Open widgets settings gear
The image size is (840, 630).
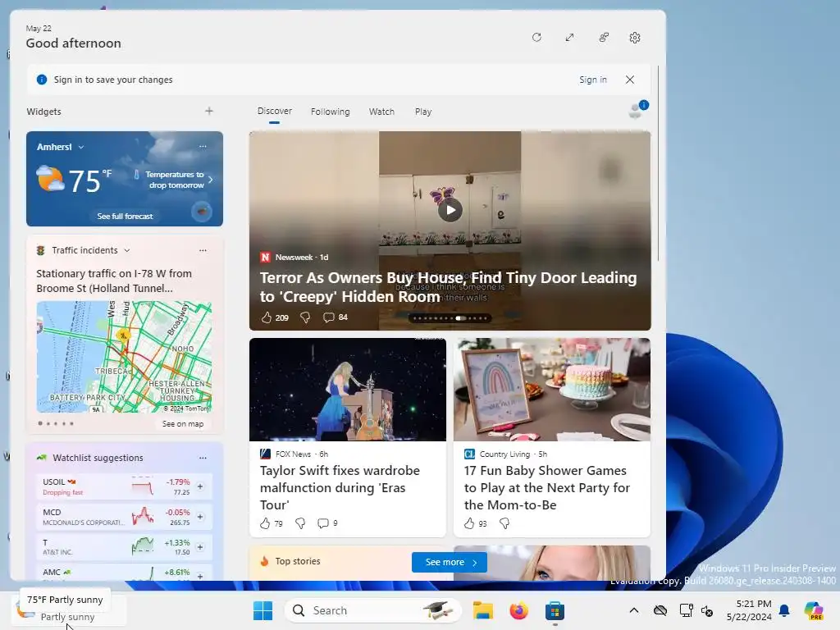635,38
